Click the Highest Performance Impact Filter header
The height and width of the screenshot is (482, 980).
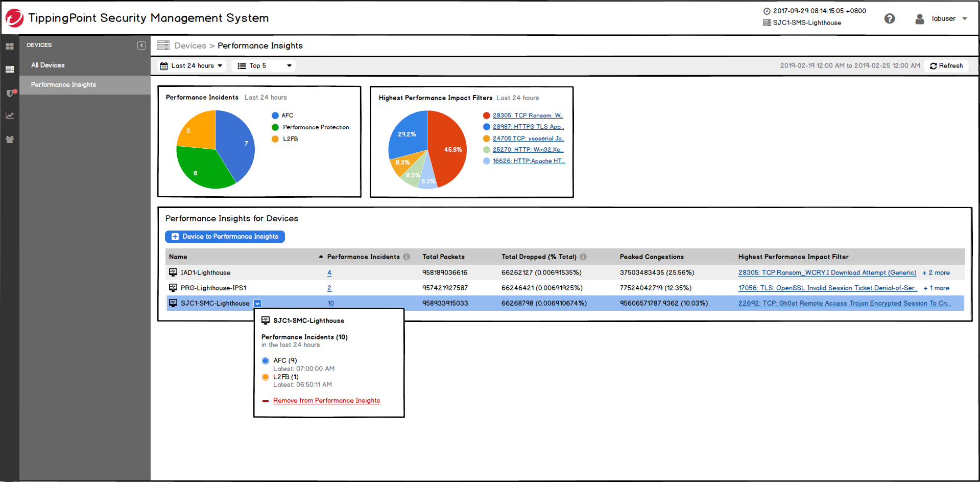[x=793, y=257]
